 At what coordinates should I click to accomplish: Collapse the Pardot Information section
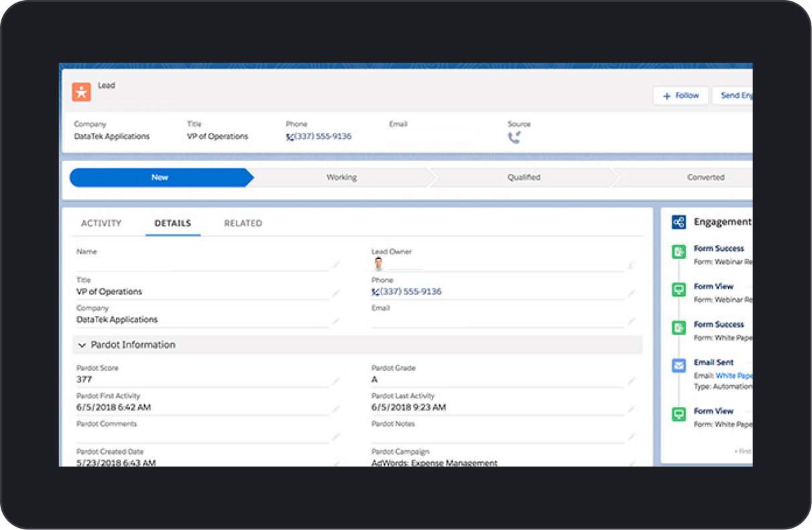[81, 344]
